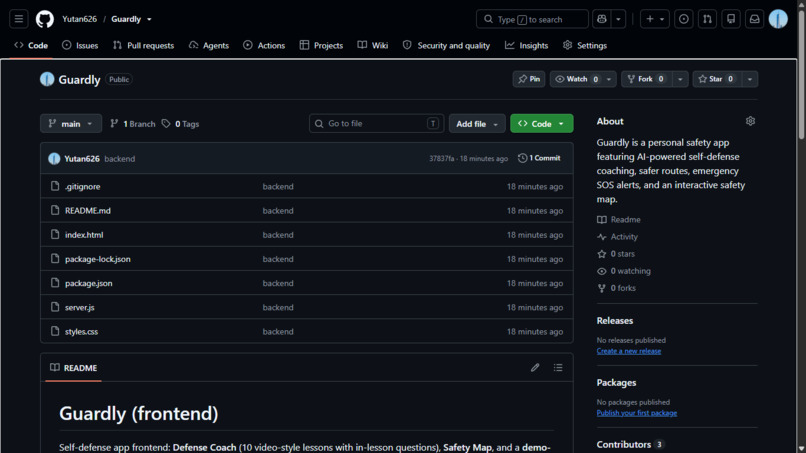Click the Type / to search box

point(532,19)
